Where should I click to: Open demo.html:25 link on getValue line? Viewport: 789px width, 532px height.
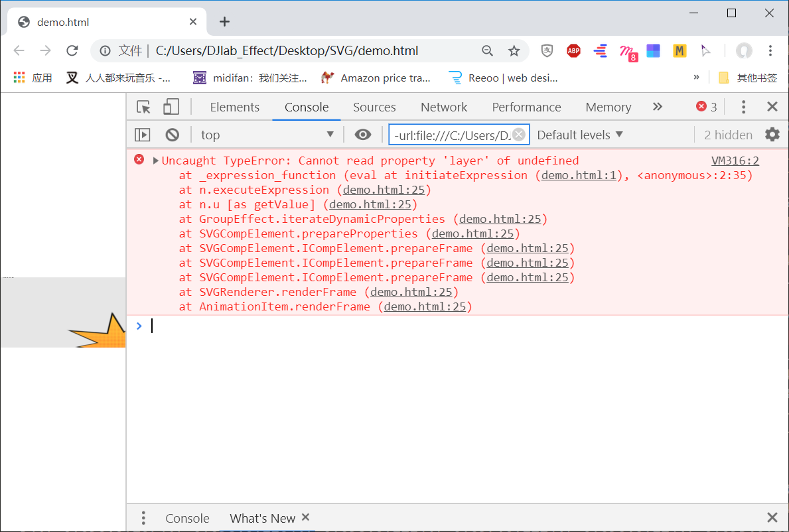pos(370,204)
